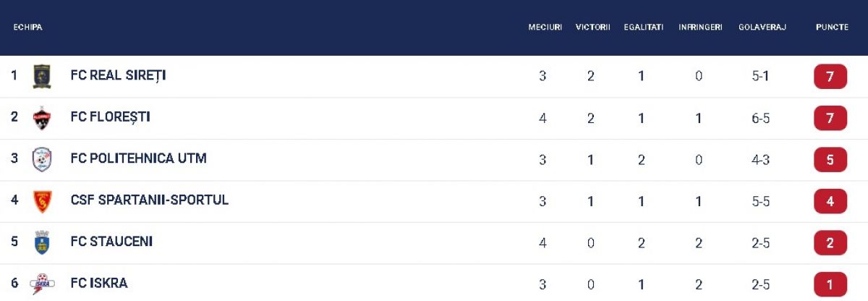Click FC Politehnica UTM's red points badge

point(830,160)
